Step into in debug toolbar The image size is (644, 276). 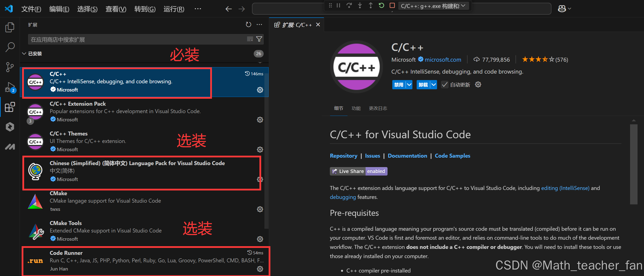pos(360,5)
